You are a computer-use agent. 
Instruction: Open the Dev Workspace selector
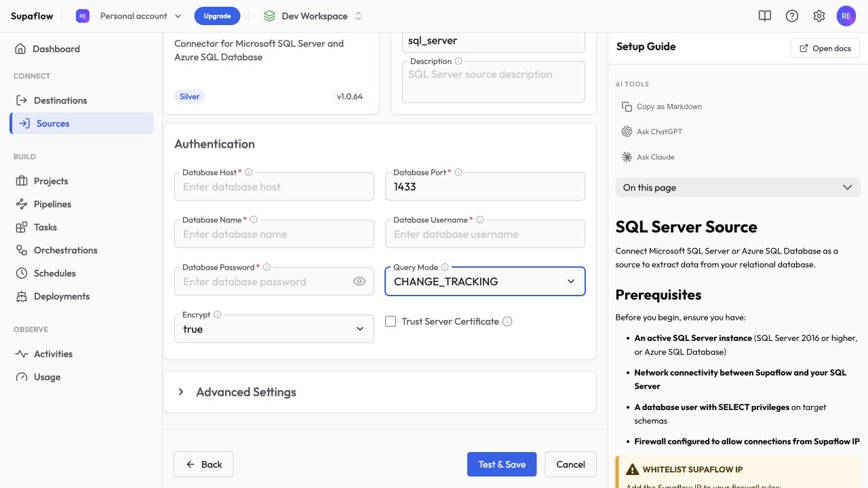[313, 16]
